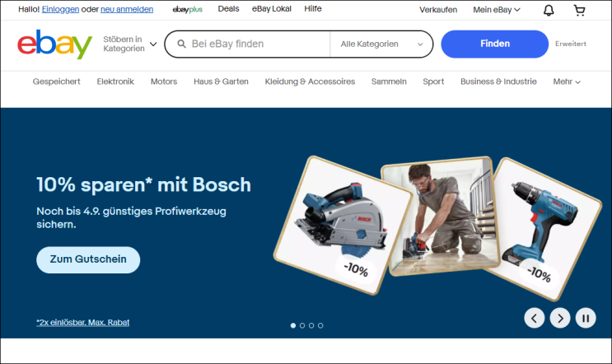
Task: Open the eBay Plus logo link
Action: pyautogui.click(x=187, y=9)
